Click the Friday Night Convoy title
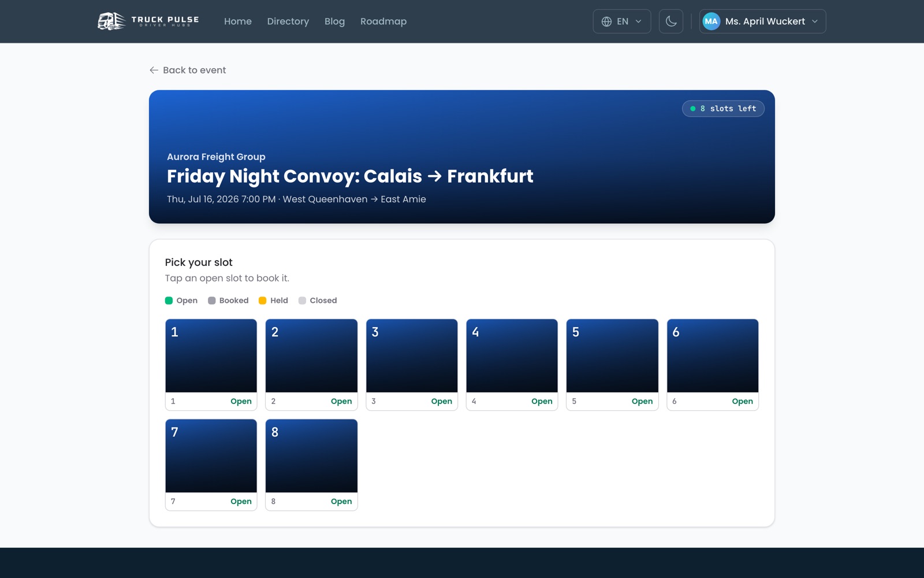Screen dimensions: 924x578 click(350, 176)
